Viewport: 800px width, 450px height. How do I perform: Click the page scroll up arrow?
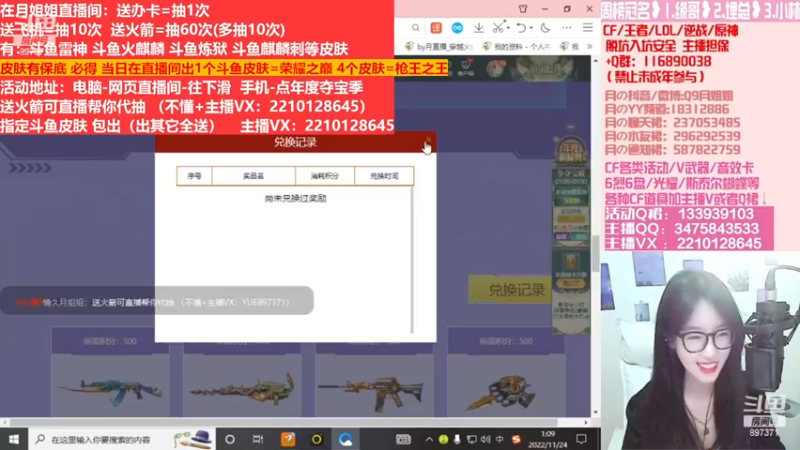pos(595,61)
